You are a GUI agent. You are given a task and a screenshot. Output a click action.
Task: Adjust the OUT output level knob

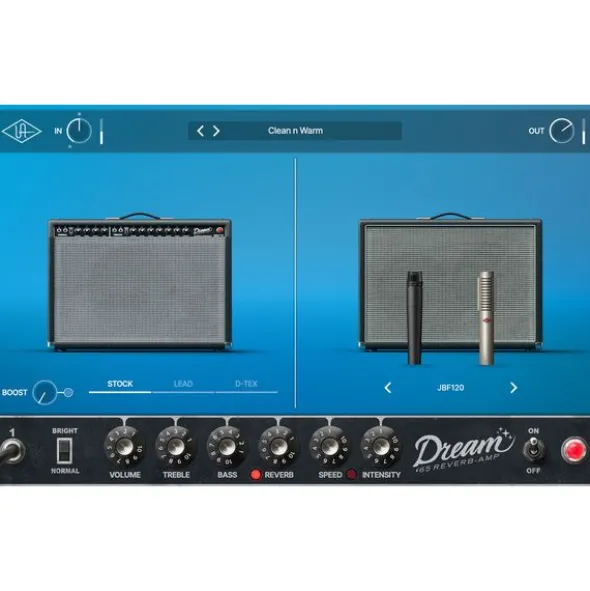pos(562,131)
